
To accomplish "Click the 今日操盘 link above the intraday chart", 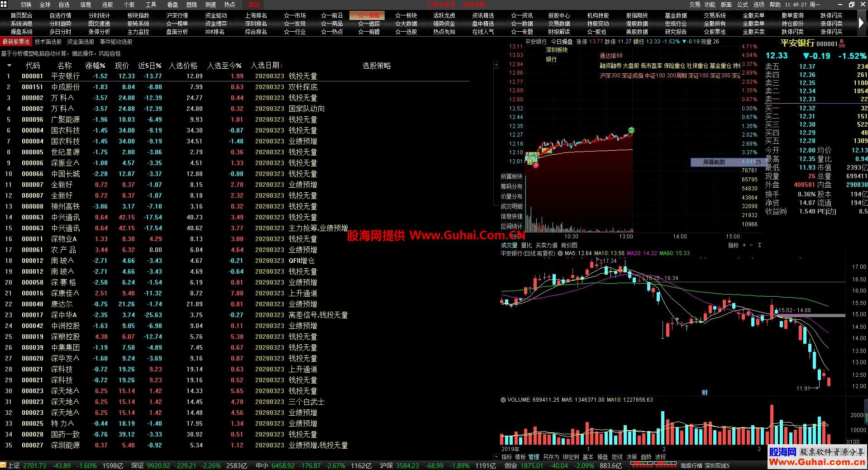I will click(x=561, y=42).
